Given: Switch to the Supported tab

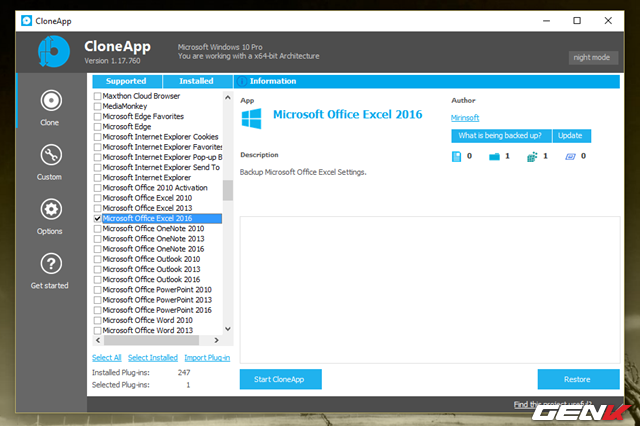Looking at the screenshot, I should pyautogui.click(x=127, y=81).
